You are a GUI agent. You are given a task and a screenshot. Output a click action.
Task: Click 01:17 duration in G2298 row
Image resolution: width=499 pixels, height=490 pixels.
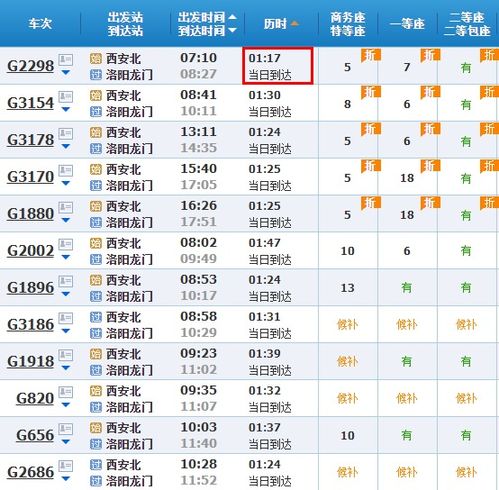pyautogui.click(x=265, y=58)
